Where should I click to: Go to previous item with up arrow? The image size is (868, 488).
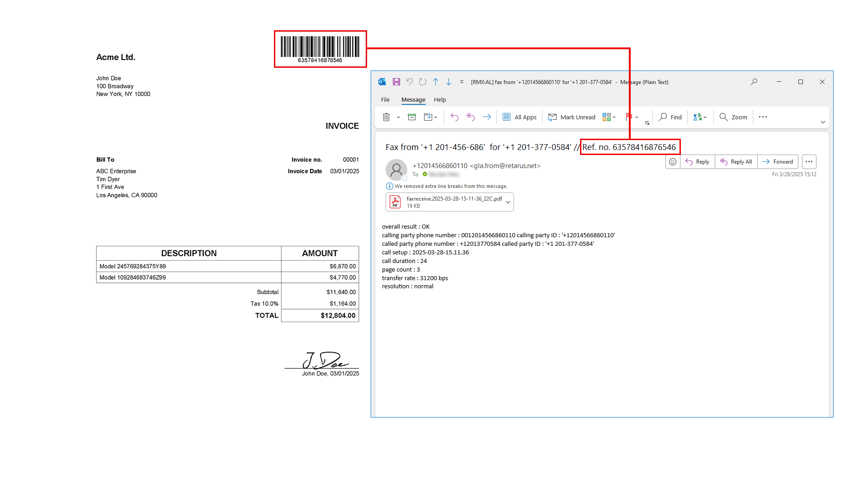(435, 82)
